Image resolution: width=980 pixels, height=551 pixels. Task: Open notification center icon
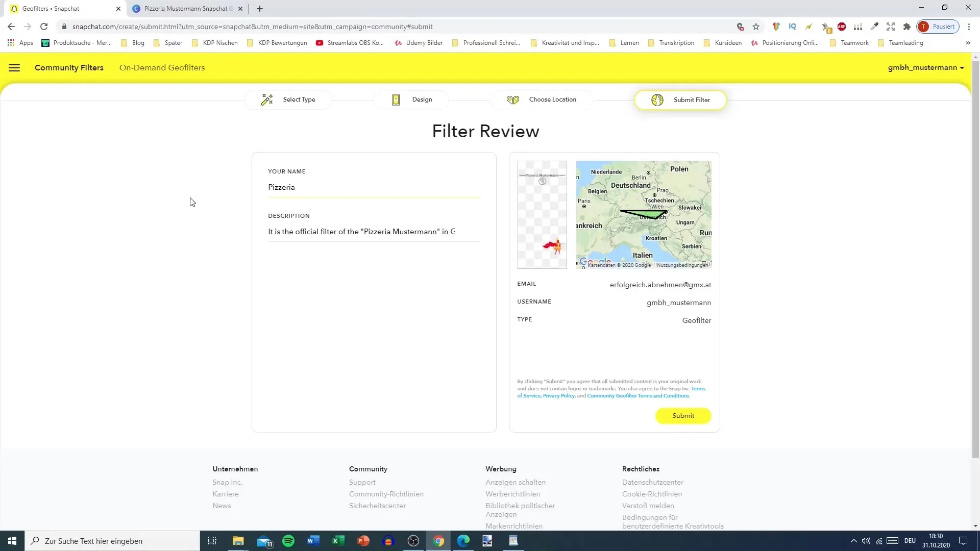coord(963,541)
